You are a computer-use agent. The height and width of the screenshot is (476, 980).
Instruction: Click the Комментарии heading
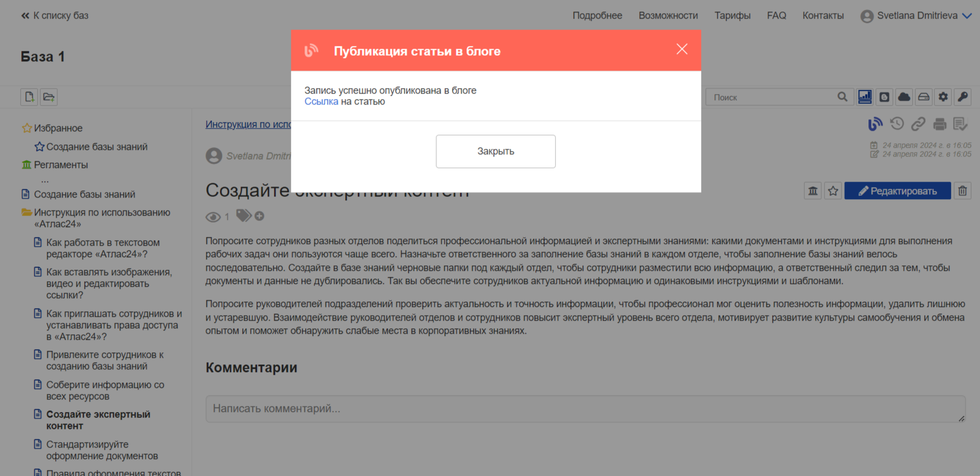pos(252,367)
